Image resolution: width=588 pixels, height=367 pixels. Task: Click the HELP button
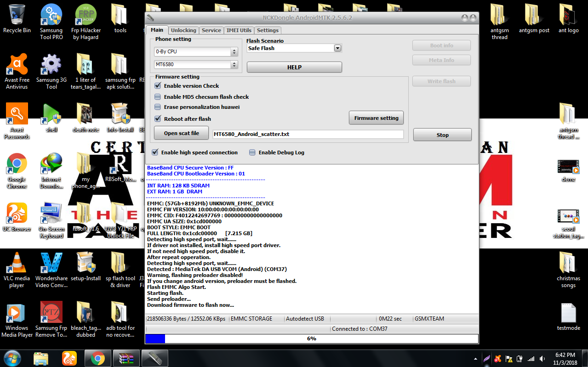click(294, 67)
